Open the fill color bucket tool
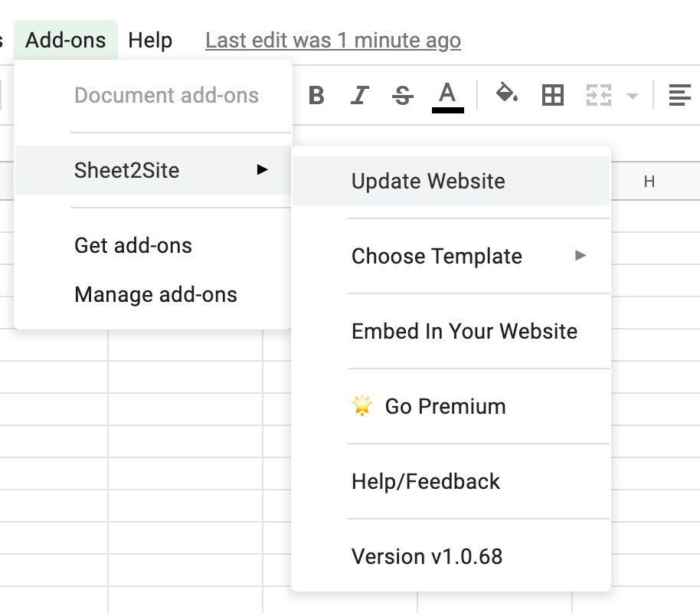The image size is (700, 613). pos(506,94)
